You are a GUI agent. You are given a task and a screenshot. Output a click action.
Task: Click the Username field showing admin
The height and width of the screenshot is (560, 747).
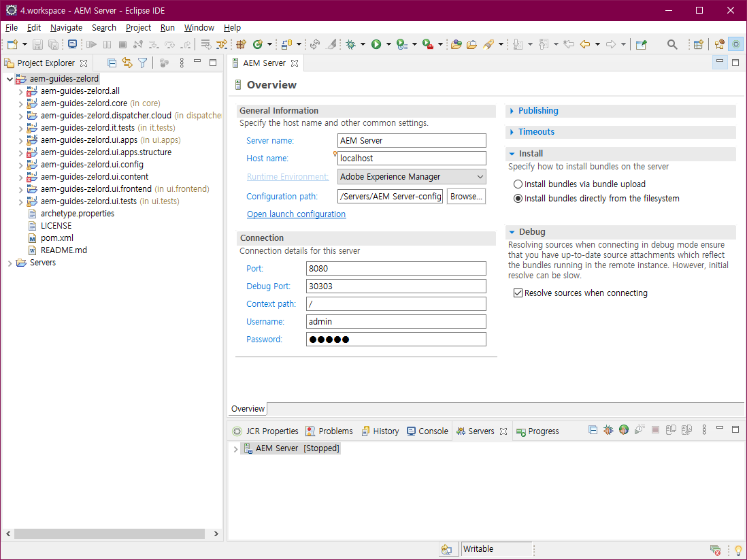396,321
